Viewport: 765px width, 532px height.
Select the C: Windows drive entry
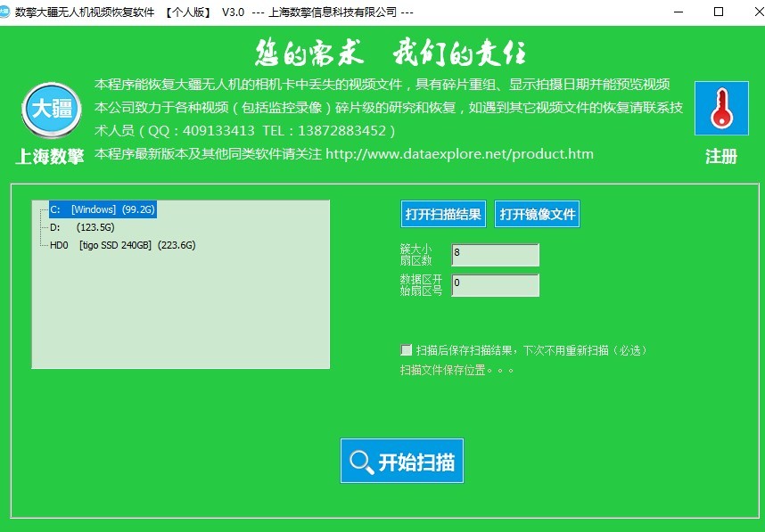103,209
